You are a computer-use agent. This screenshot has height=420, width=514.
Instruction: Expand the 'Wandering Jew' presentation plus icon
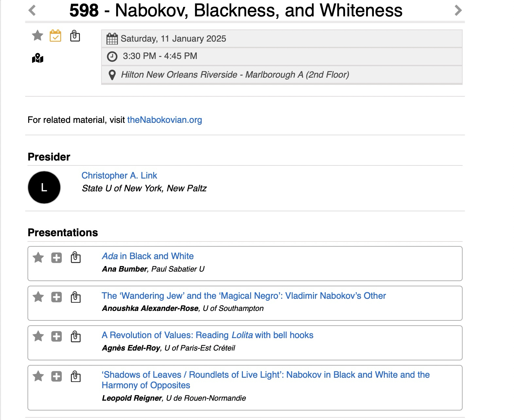pos(56,297)
